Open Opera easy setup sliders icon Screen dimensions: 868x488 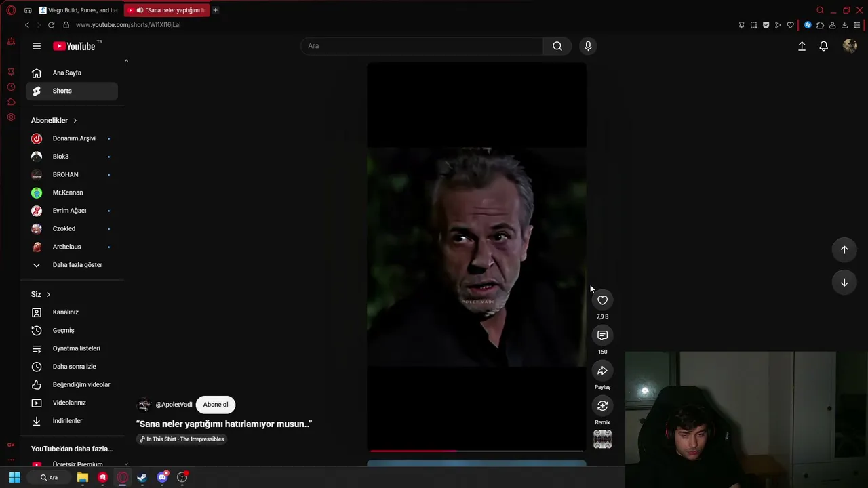point(857,25)
